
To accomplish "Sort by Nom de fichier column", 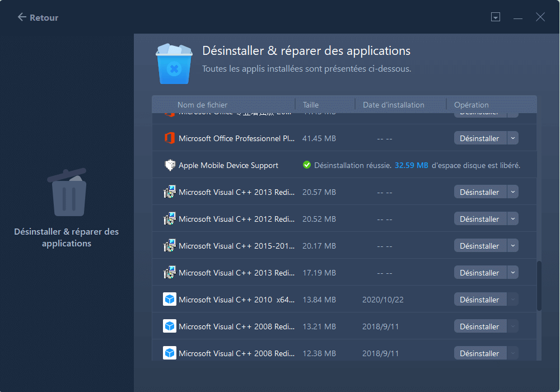I will 202,105.
